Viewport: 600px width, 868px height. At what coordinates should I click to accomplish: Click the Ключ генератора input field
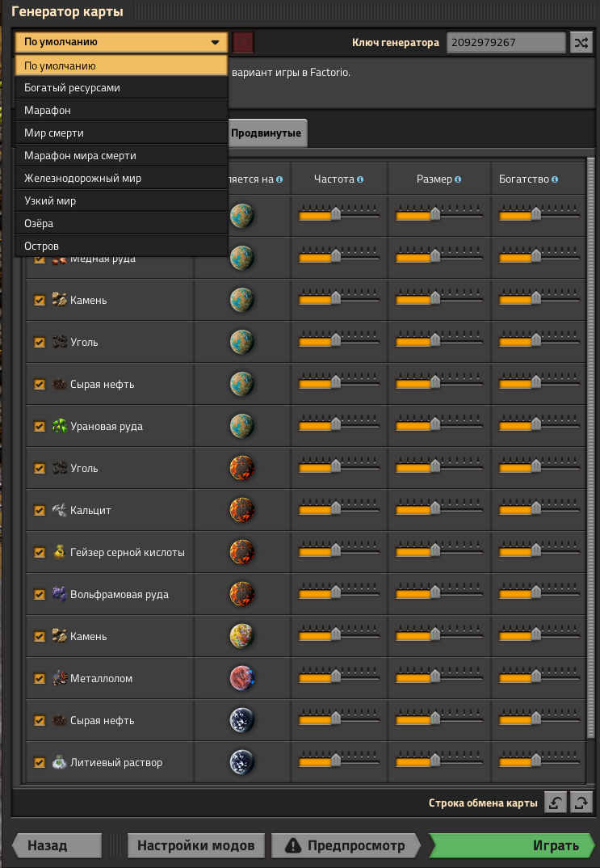506,42
